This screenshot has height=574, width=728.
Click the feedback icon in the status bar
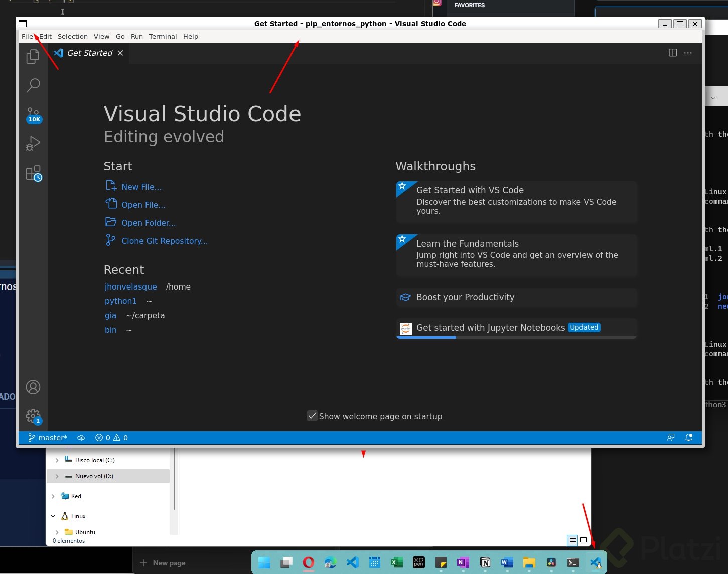(x=671, y=438)
